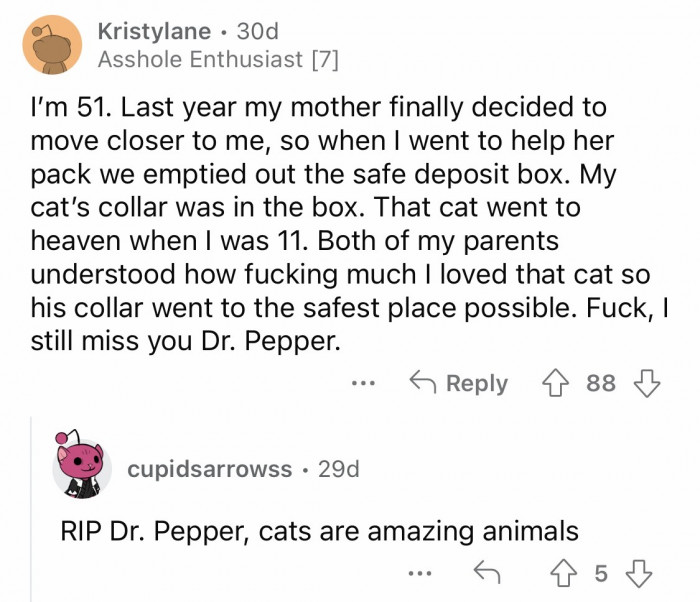Click the "RIP Dr. Pepper" comment text
Viewport: 700px width, 602px height.
319,531
